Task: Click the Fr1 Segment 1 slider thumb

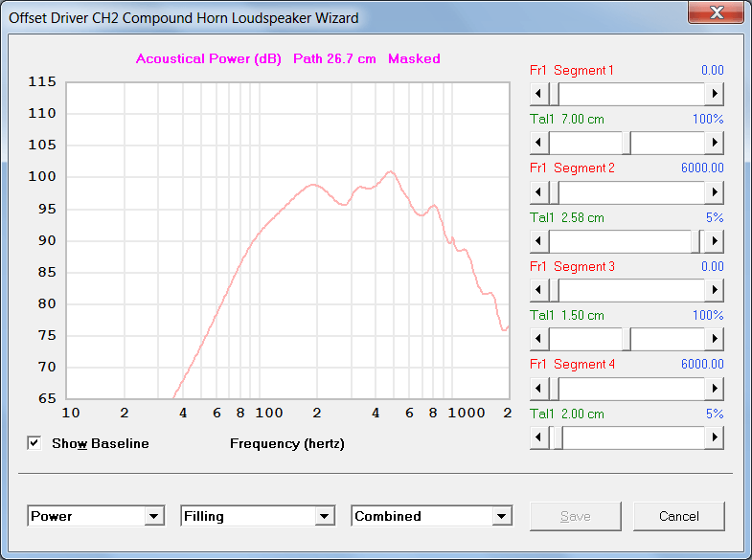Action: pyautogui.click(x=554, y=94)
